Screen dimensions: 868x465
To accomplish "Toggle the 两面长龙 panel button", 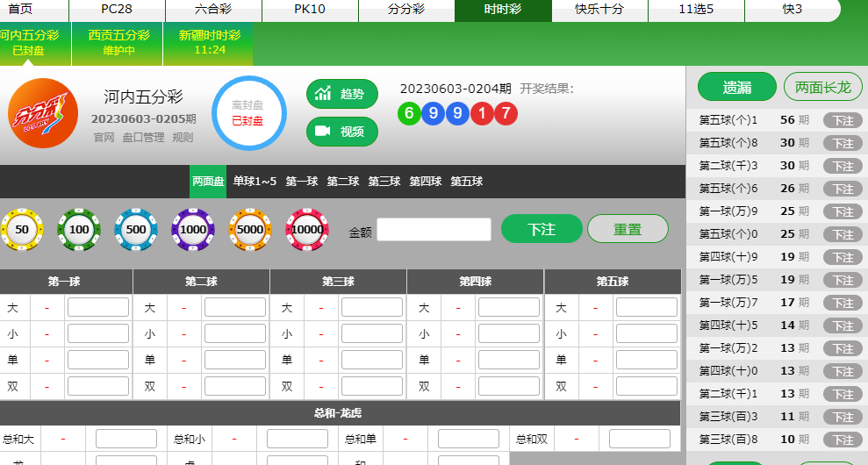I will 822,87.
